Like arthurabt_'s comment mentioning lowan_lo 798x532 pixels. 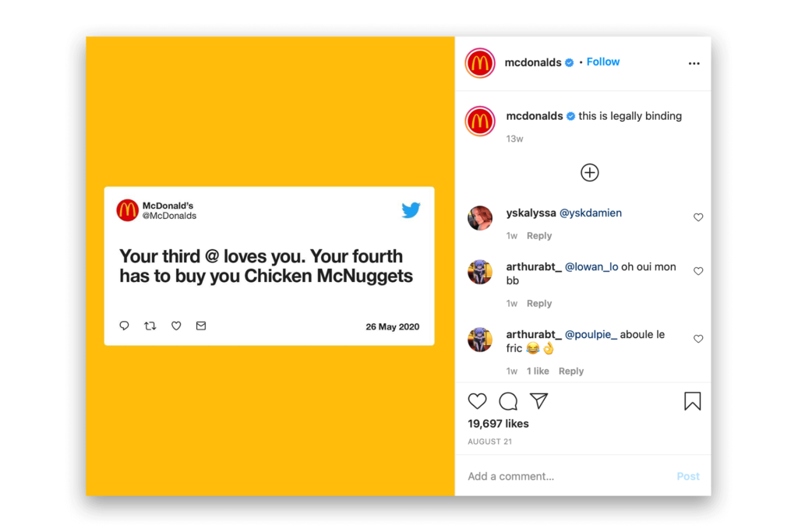(x=698, y=272)
